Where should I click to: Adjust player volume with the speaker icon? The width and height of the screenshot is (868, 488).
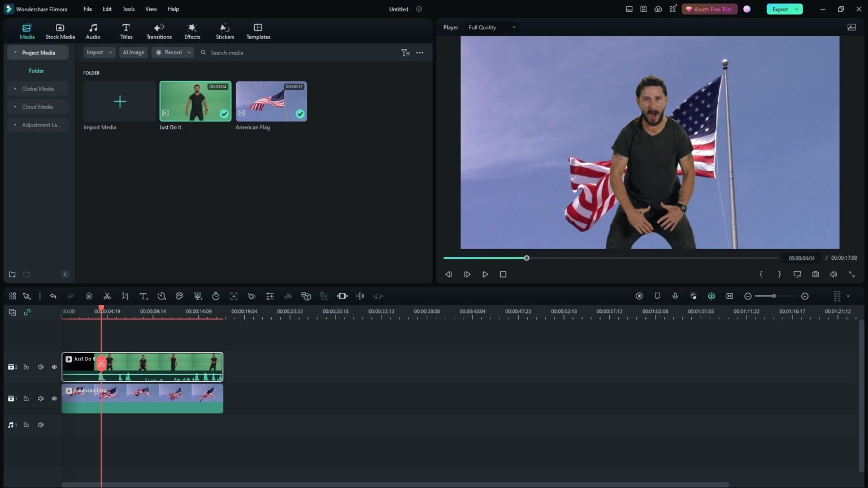(834, 274)
